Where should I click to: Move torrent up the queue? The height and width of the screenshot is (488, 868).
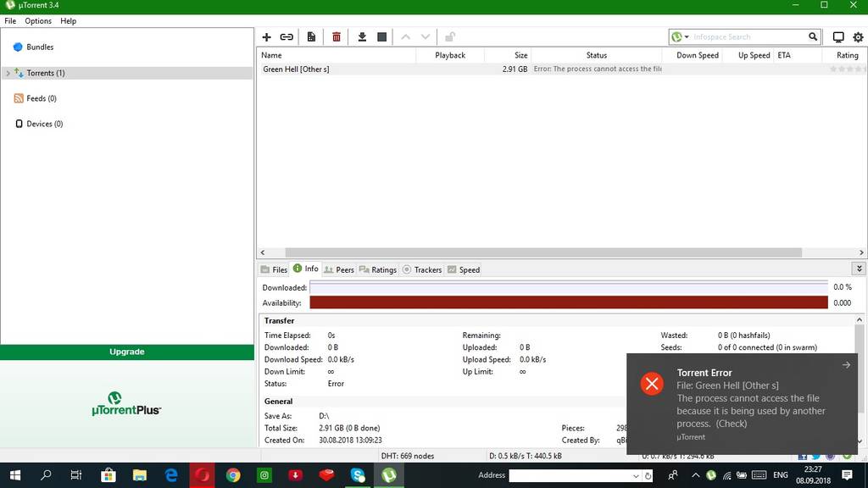[406, 37]
